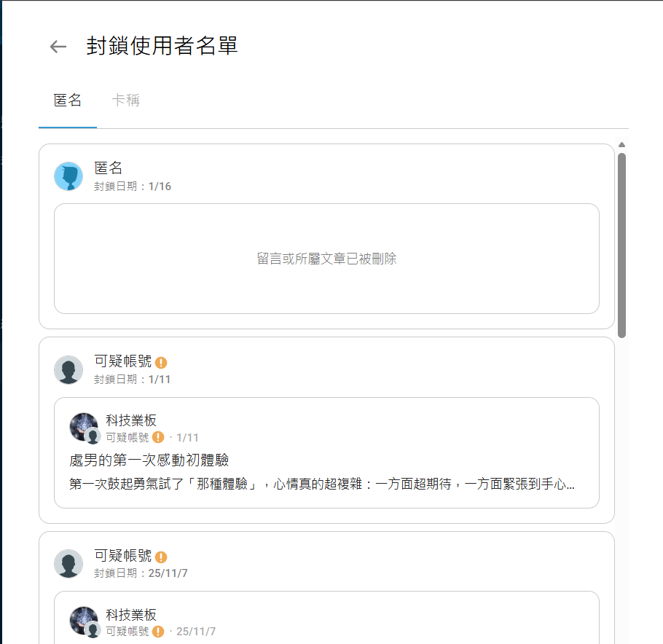Click orange warning icon next to first 可疑帳號
Viewport: 663px width, 644px height.
point(161,362)
